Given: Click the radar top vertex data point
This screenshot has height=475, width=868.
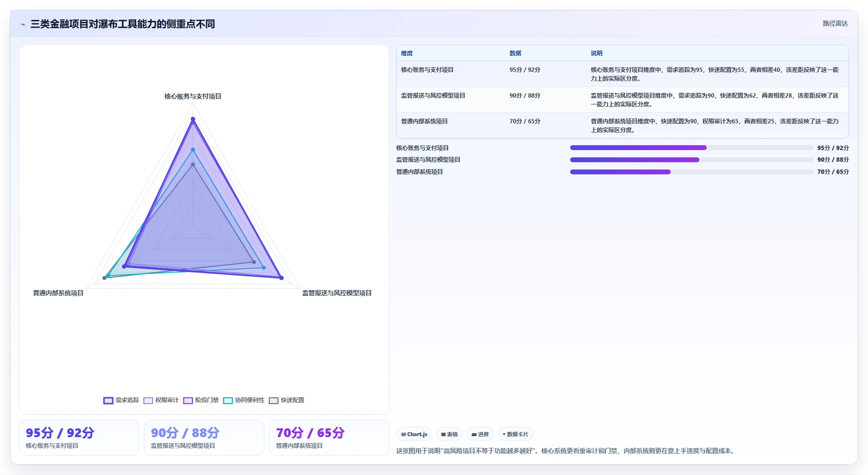Looking at the screenshot, I should pyautogui.click(x=193, y=119).
